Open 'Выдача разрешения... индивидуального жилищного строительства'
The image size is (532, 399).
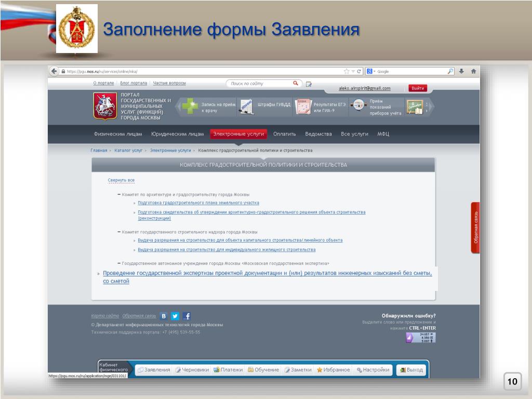227,250
